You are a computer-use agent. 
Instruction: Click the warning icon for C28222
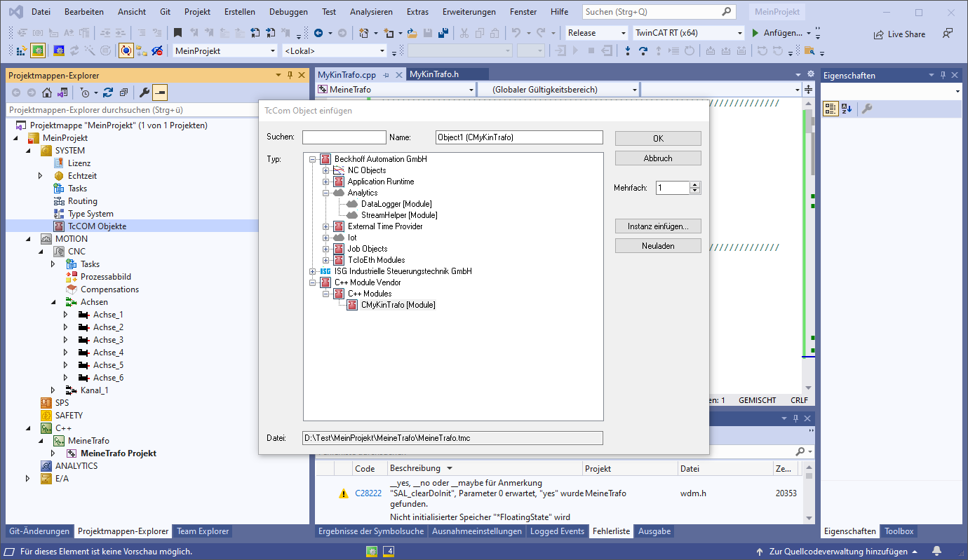click(x=343, y=493)
